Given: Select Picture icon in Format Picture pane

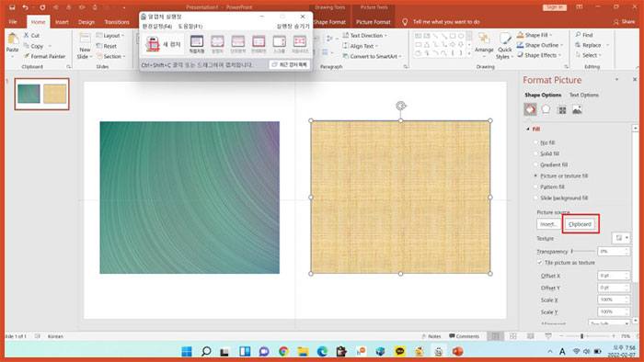Looking at the screenshot, I should (577, 109).
